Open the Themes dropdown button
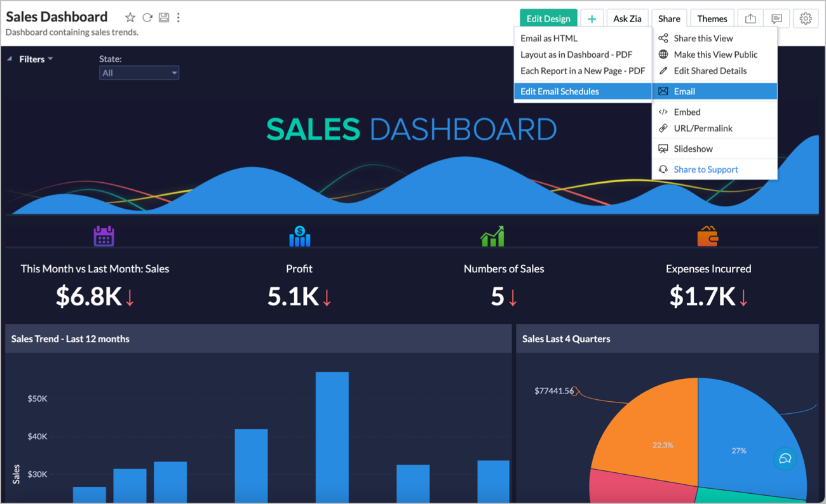 (712, 18)
